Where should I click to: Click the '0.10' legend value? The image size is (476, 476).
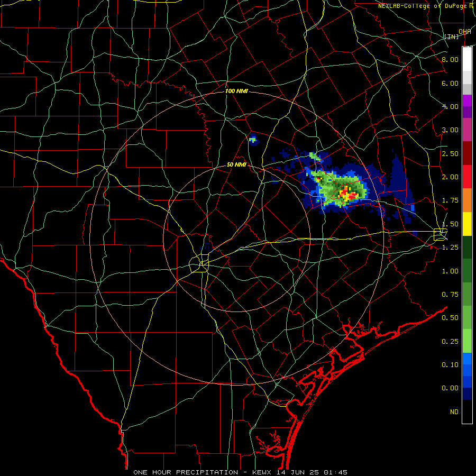(450, 365)
